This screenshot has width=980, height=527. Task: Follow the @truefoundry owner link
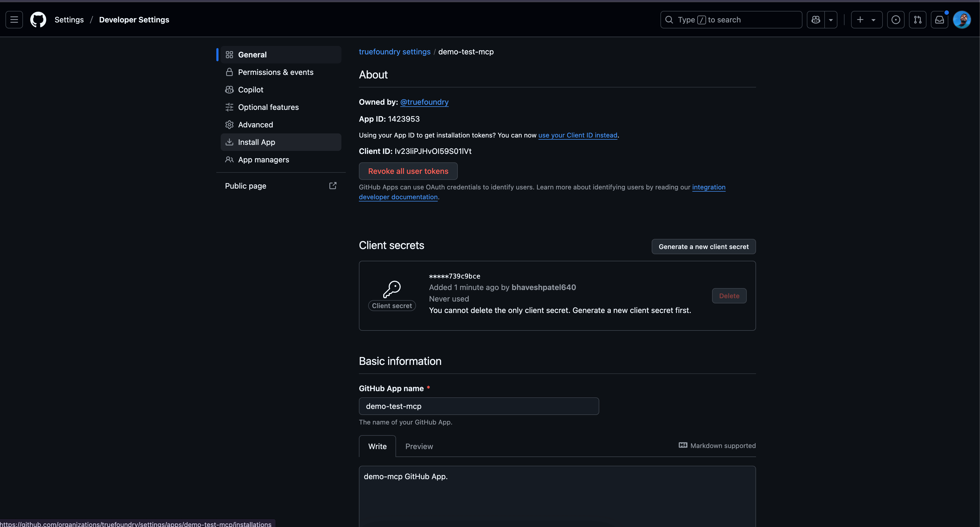click(424, 102)
